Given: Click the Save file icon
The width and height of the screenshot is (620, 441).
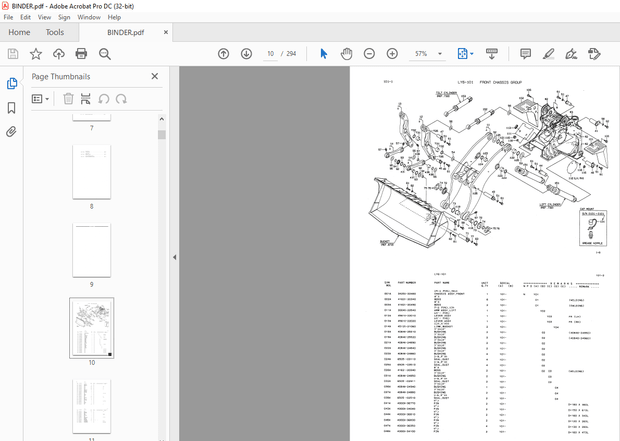Looking at the screenshot, I should 13,54.
